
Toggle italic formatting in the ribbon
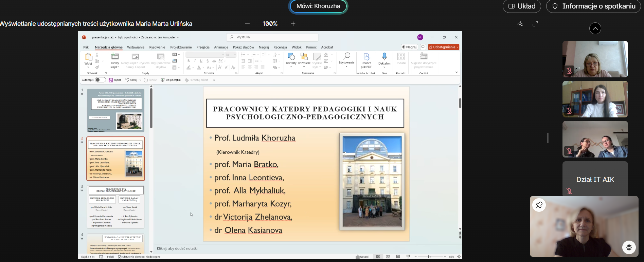pos(195,61)
